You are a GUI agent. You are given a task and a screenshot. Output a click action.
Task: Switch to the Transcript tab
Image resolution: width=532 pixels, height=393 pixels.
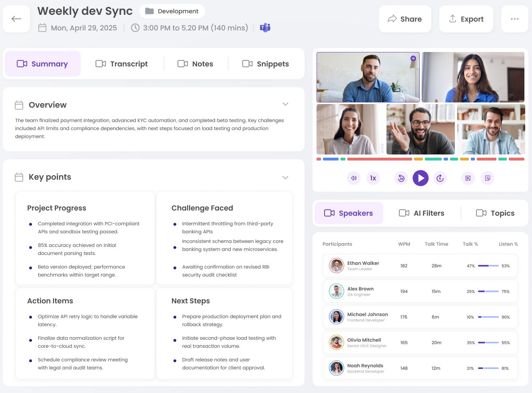122,64
